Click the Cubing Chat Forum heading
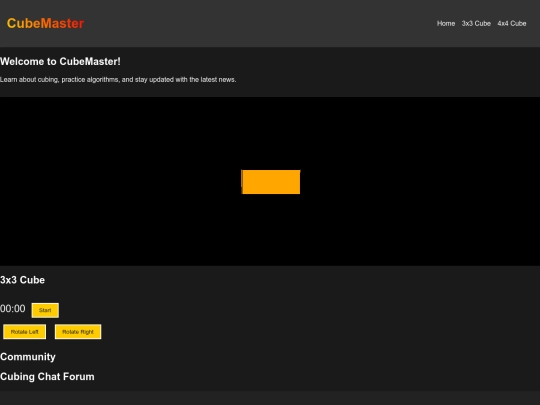Viewport: 540px width, 405px height. point(47,377)
